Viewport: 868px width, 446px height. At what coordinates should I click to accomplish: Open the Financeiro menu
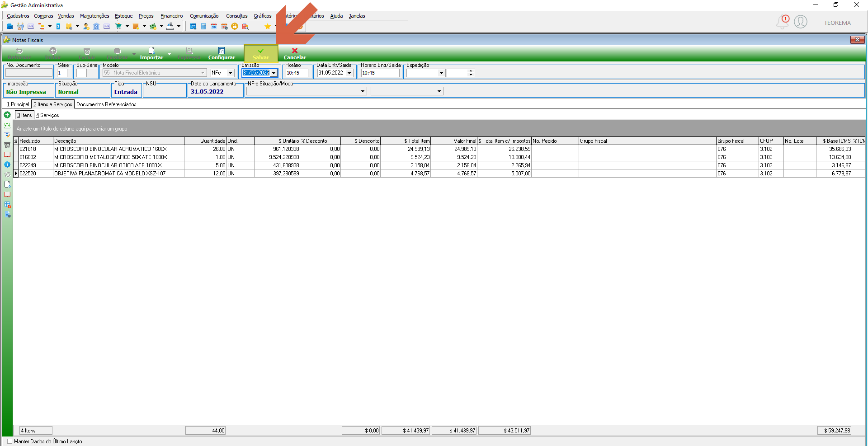pos(172,16)
